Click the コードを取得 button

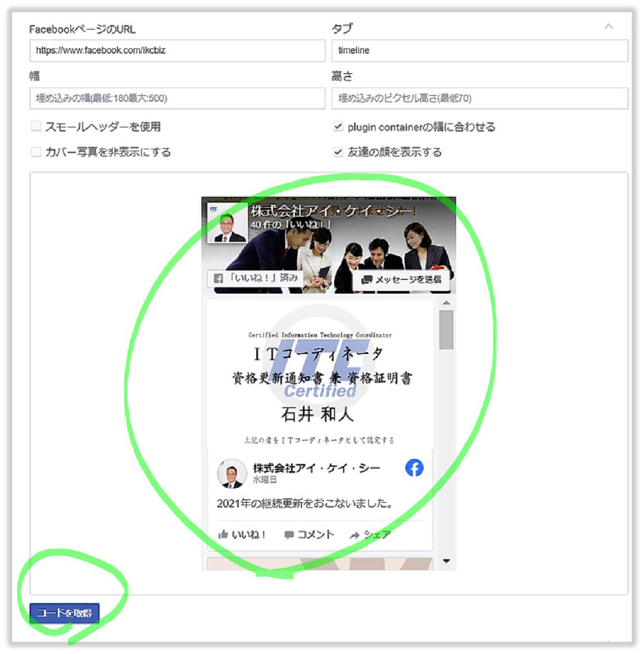point(64,613)
